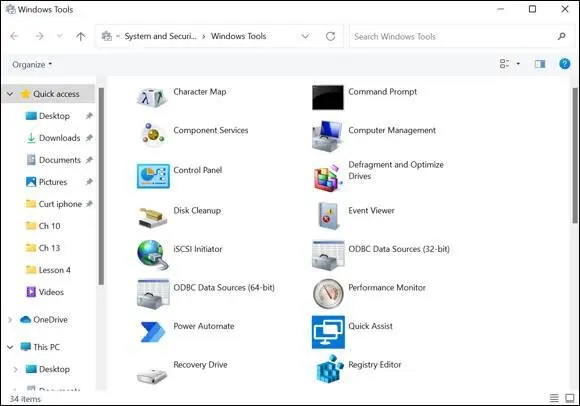Click the Quick Assist label
Screen dimensions: 580x406
pyautogui.click(x=370, y=326)
